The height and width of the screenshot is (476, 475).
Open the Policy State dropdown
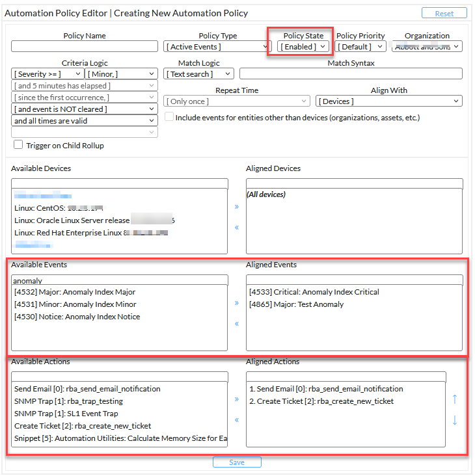click(303, 47)
